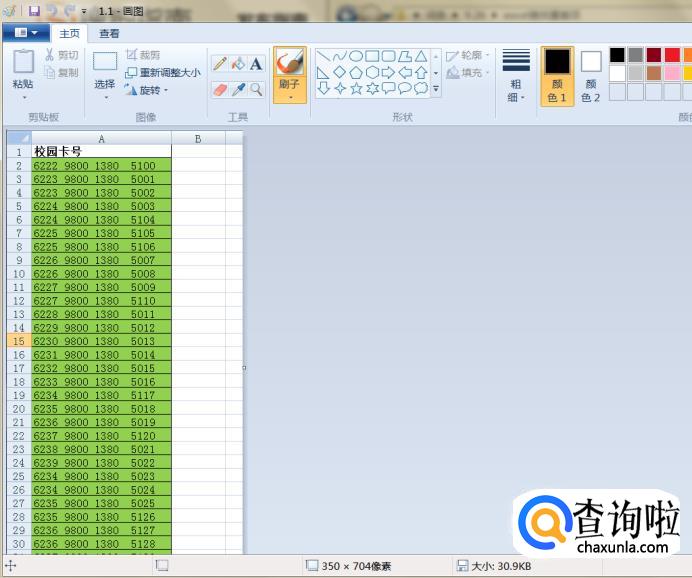Expand the shapes gallery more arrow
Screen dimensions: 692x578
(436, 89)
